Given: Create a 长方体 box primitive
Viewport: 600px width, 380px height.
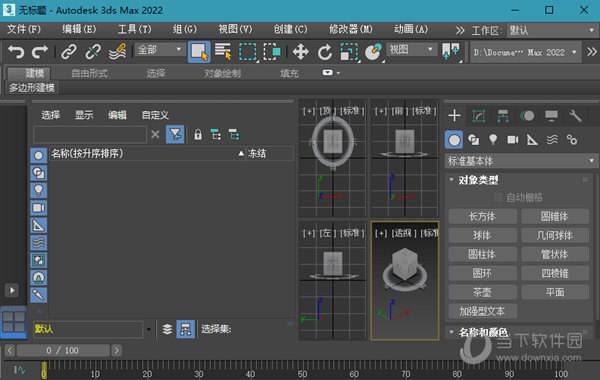Looking at the screenshot, I should [x=482, y=217].
